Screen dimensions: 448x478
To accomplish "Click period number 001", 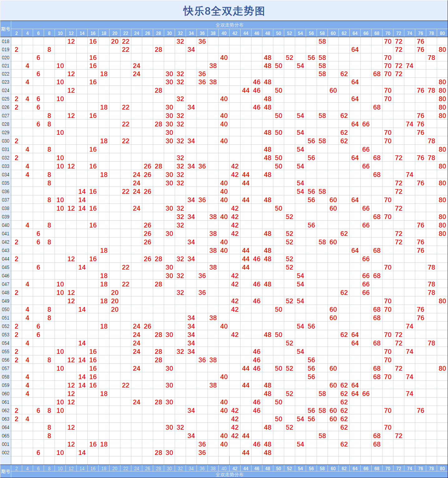I will click(x=6, y=444).
